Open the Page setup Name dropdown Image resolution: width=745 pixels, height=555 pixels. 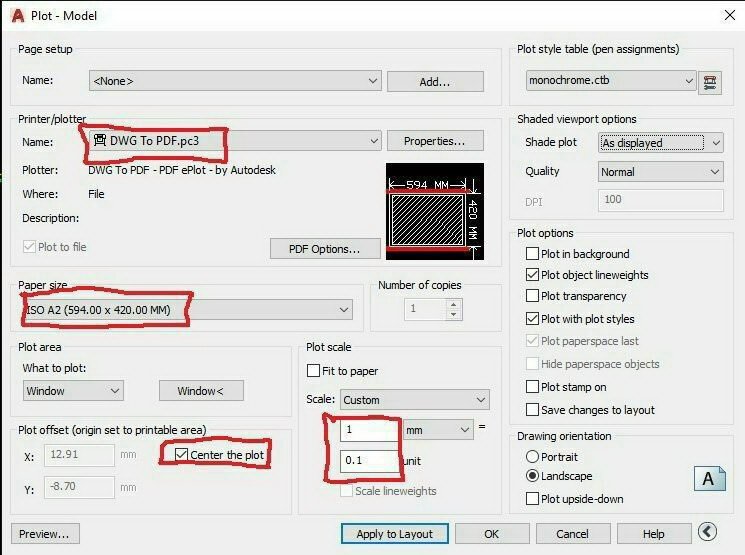point(235,81)
